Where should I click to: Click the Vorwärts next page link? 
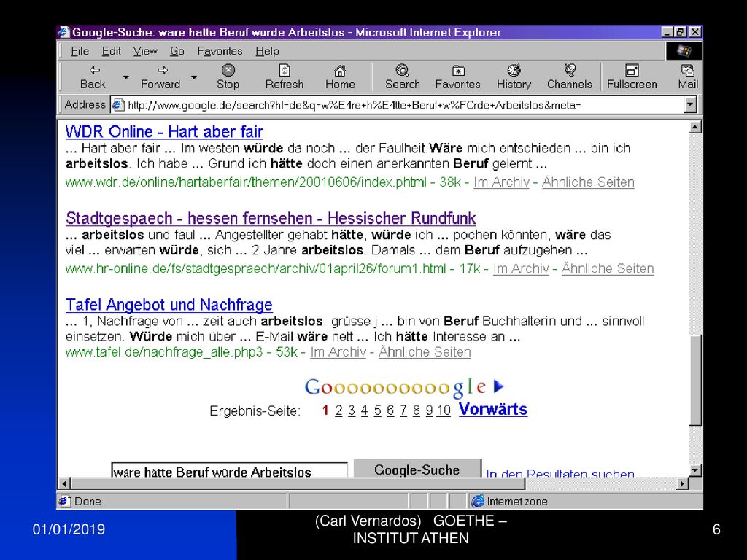493,410
